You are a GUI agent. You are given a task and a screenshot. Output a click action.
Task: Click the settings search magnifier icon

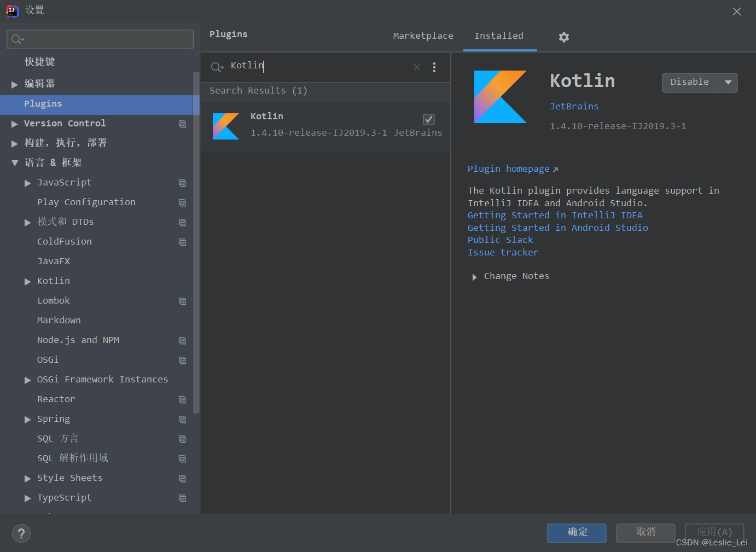[18, 39]
